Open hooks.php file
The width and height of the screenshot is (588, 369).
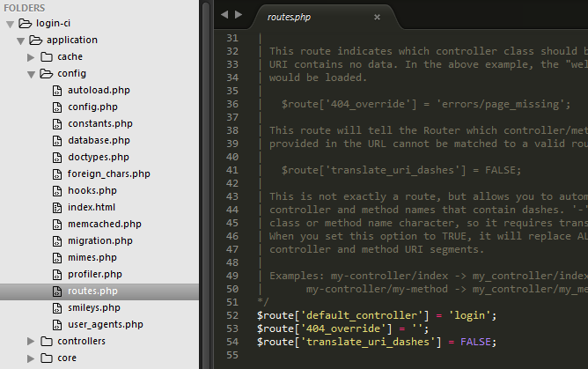92,190
